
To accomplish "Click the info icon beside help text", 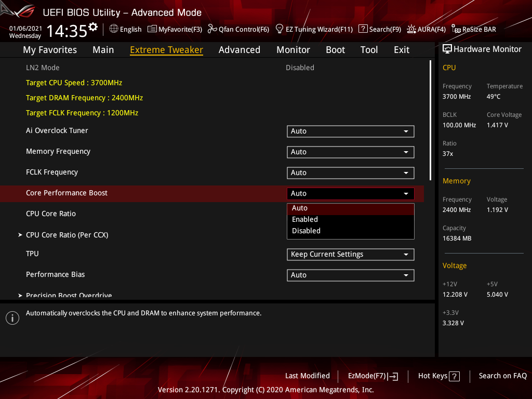I will (x=12, y=318).
